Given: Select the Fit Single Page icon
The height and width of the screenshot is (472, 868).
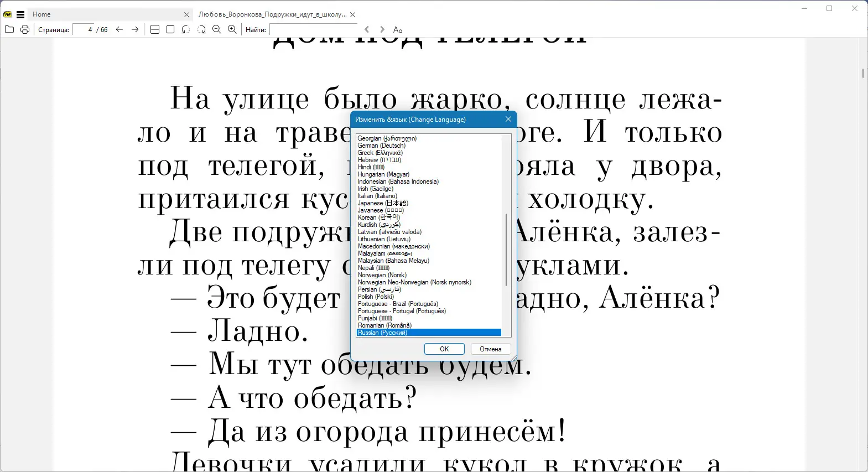Looking at the screenshot, I should point(170,29).
